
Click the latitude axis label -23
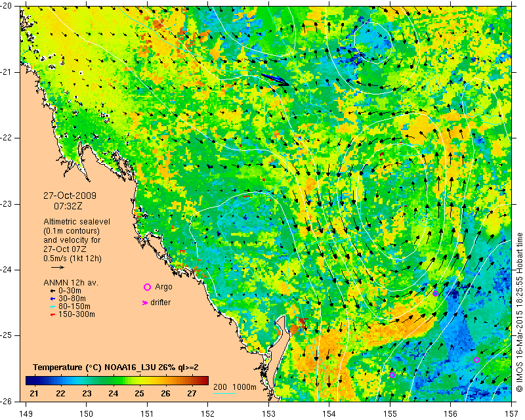click(x=6, y=204)
